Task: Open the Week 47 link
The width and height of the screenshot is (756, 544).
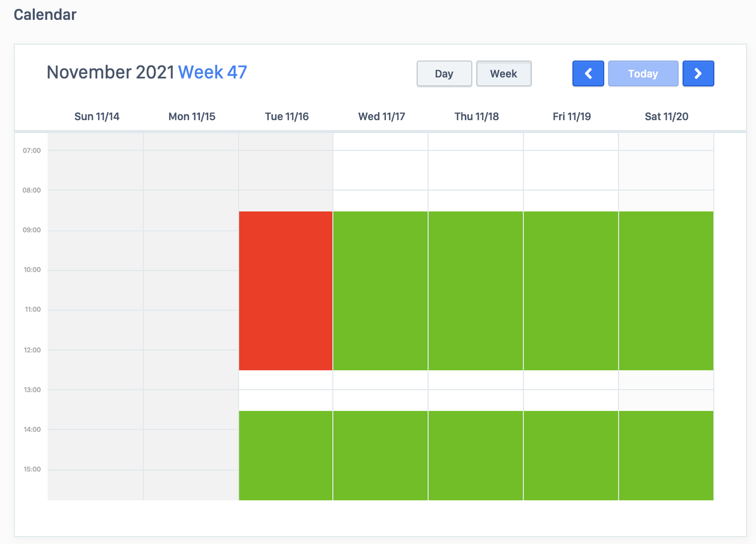Action: tap(212, 72)
